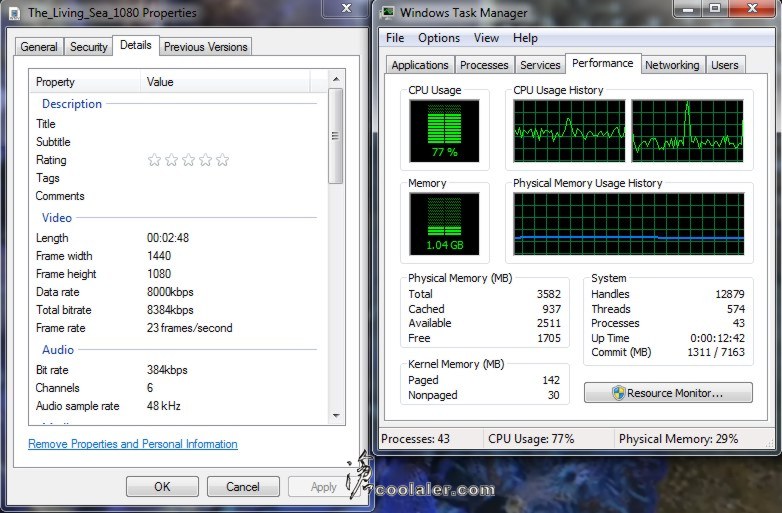Set rating to first star
The width and height of the screenshot is (782, 513).
point(155,160)
